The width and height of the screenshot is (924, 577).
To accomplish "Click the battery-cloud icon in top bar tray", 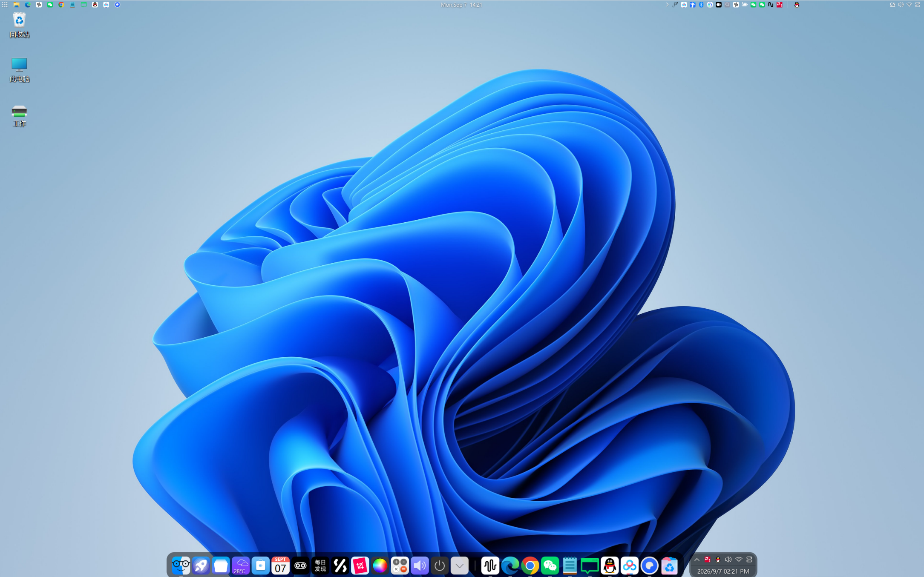I will point(745,5).
